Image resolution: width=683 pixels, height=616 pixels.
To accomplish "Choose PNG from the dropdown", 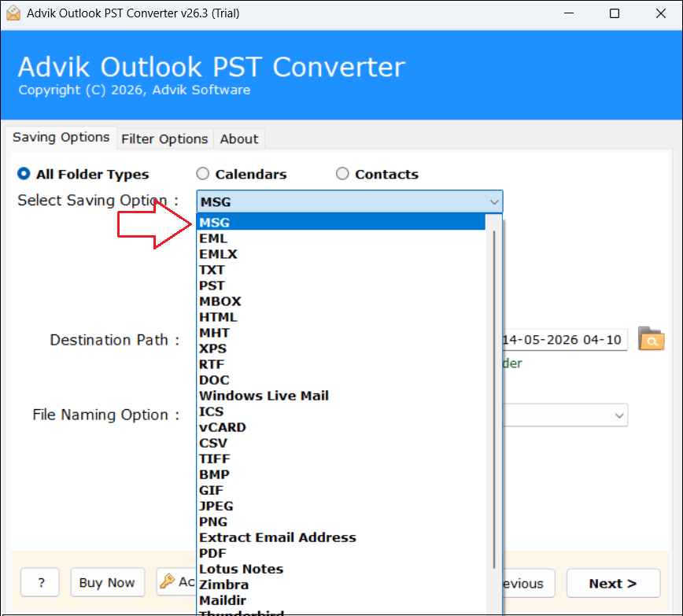I will pyautogui.click(x=341, y=522).
